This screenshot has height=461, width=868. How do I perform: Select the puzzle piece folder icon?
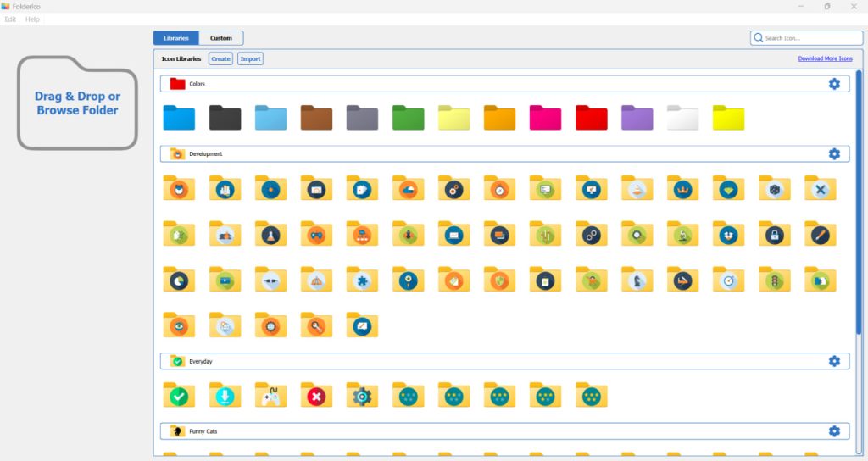click(362, 280)
